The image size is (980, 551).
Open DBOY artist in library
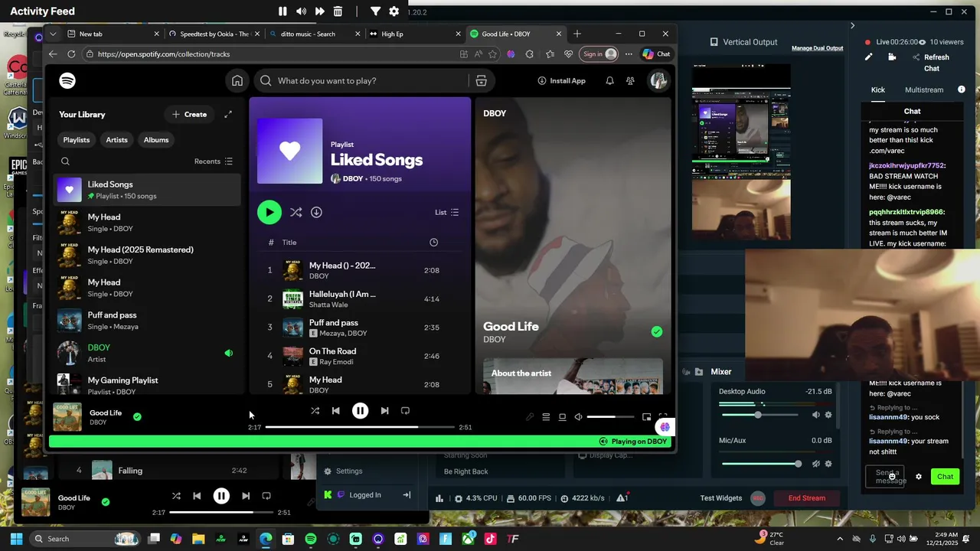[x=147, y=353]
